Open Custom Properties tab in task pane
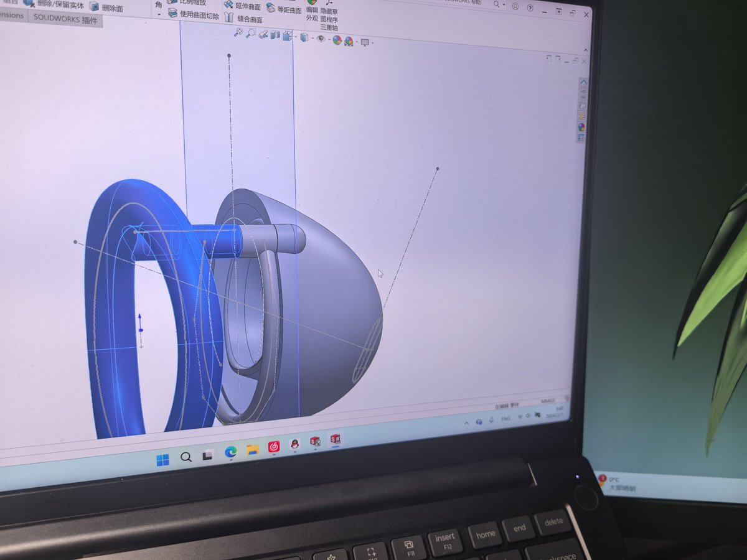This screenshot has width=747, height=560. coord(581,138)
